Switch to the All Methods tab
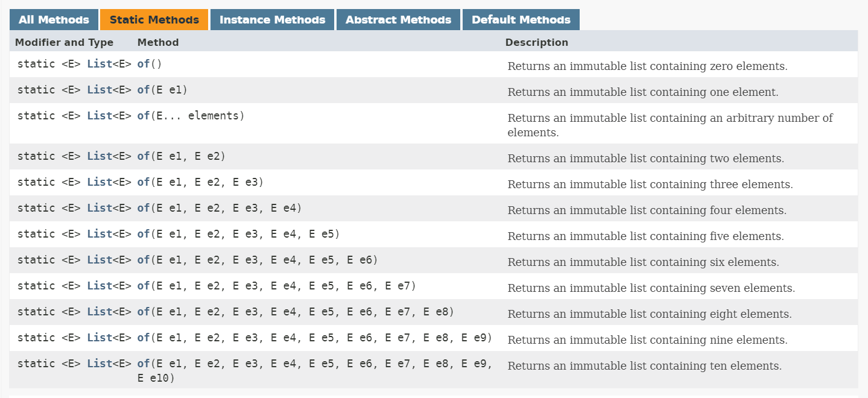868x398 pixels. click(54, 20)
